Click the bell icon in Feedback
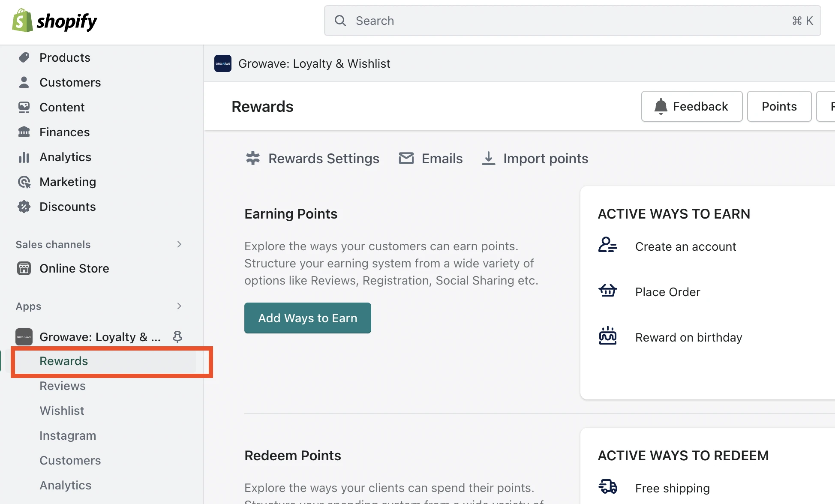Screen dimensions: 835x504 pyautogui.click(x=661, y=106)
